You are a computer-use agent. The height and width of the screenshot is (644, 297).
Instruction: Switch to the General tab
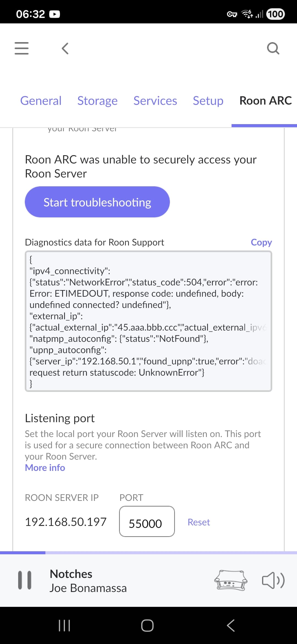41,101
